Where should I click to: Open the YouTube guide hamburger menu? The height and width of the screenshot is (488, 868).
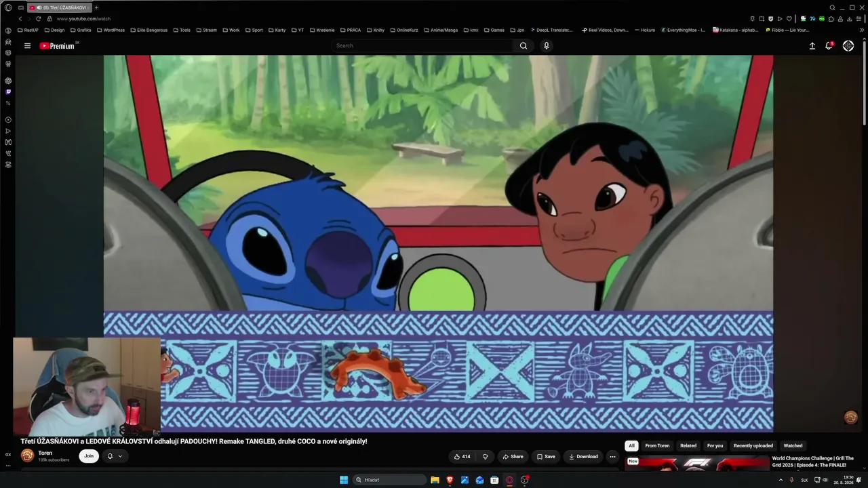click(x=27, y=46)
